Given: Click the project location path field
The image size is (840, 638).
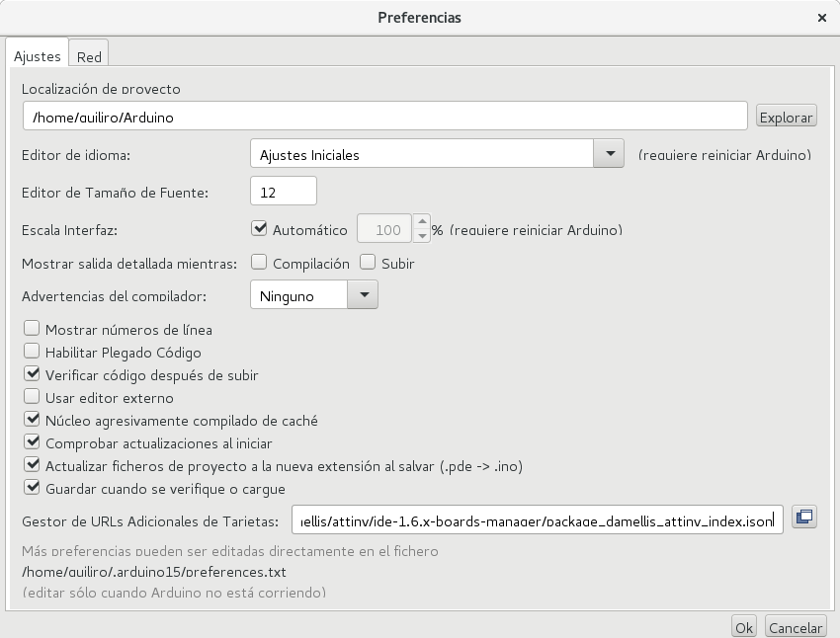Looking at the screenshot, I should (x=385, y=116).
